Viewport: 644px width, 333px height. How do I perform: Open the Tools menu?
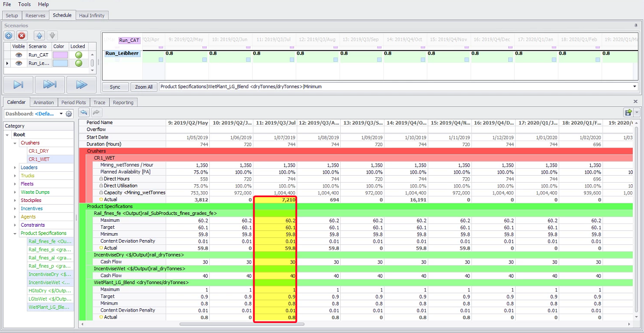(x=24, y=4)
